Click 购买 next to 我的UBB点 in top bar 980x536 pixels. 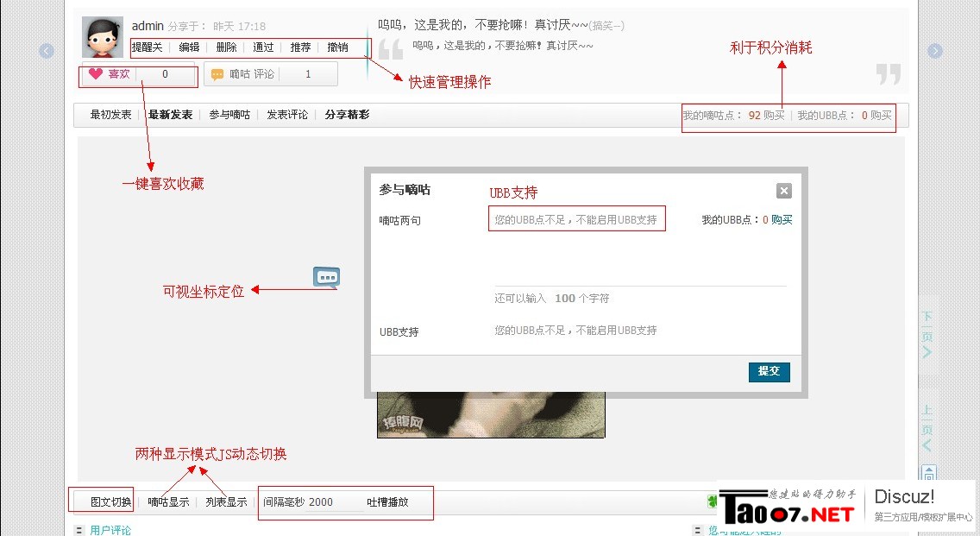[882, 115]
